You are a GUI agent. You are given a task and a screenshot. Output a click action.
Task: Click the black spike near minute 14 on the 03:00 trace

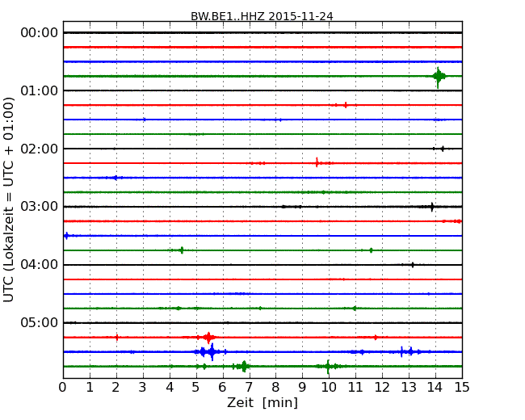[x=432, y=207]
